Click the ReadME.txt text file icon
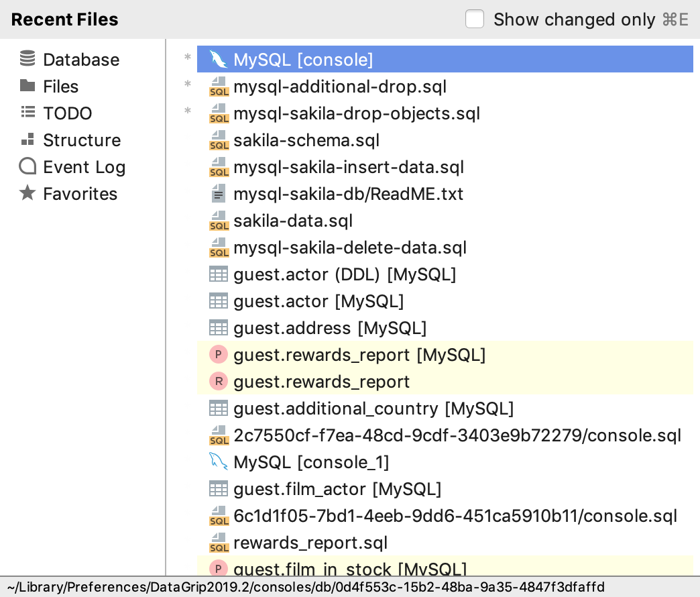Image resolution: width=700 pixels, height=597 pixels. tap(219, 194)
